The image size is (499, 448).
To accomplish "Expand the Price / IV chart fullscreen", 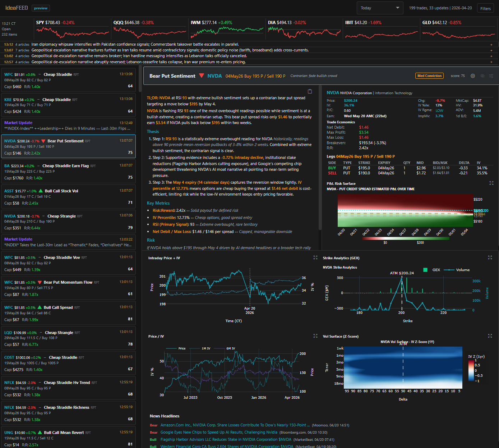I will point(315,336).
